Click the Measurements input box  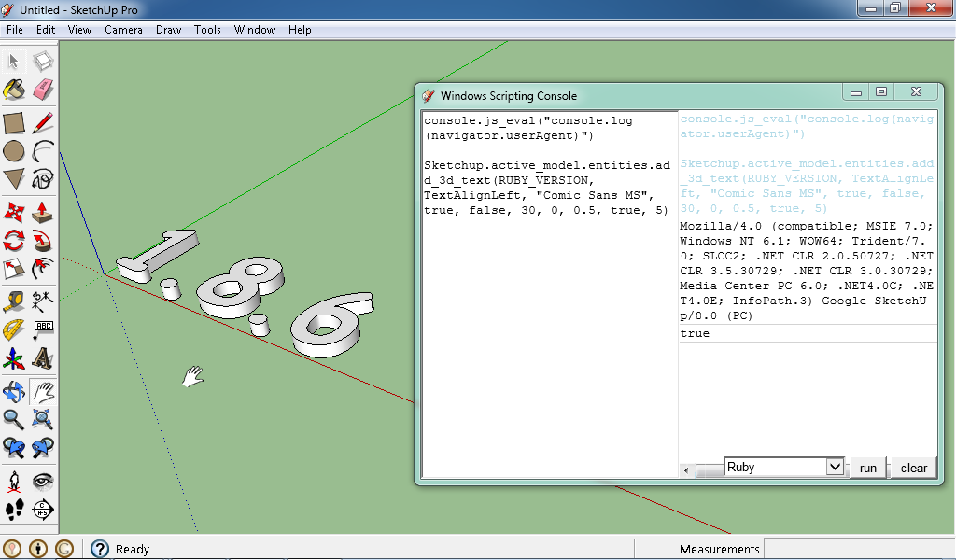click(859, 549)
